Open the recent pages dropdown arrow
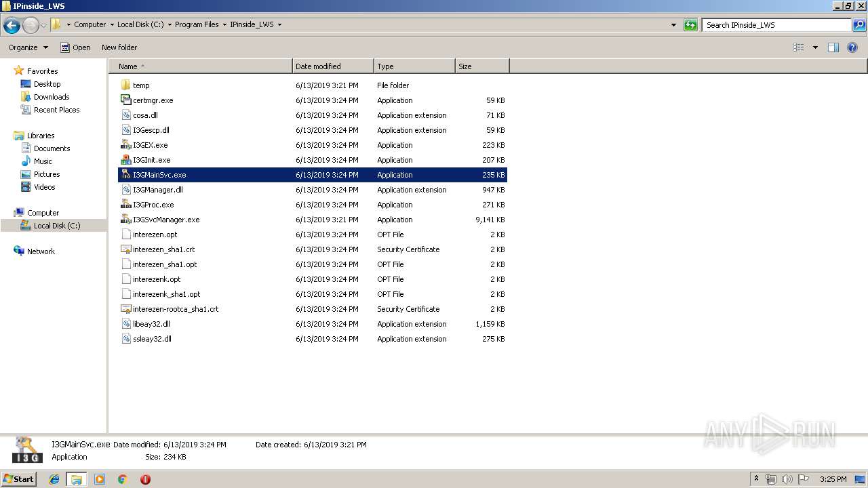The image size is (868, 488). [43, 26]
